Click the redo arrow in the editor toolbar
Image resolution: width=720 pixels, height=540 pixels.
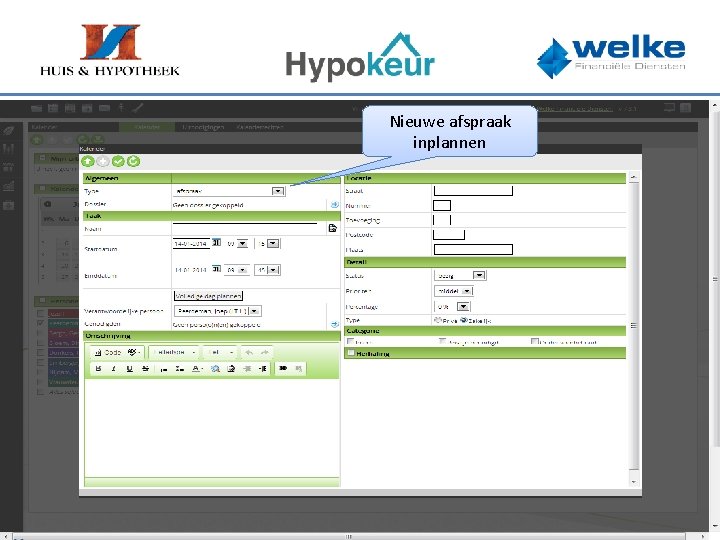264,352
